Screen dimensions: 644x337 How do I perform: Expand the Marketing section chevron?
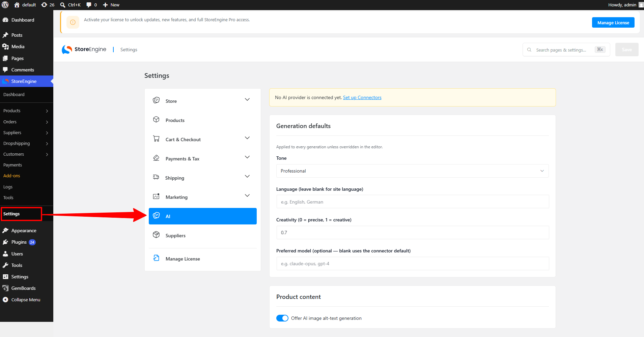247,195
